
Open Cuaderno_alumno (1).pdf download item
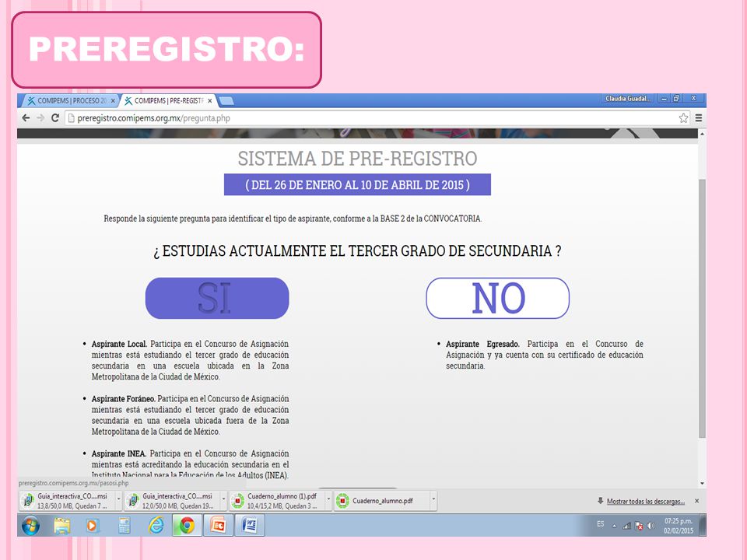277,500
